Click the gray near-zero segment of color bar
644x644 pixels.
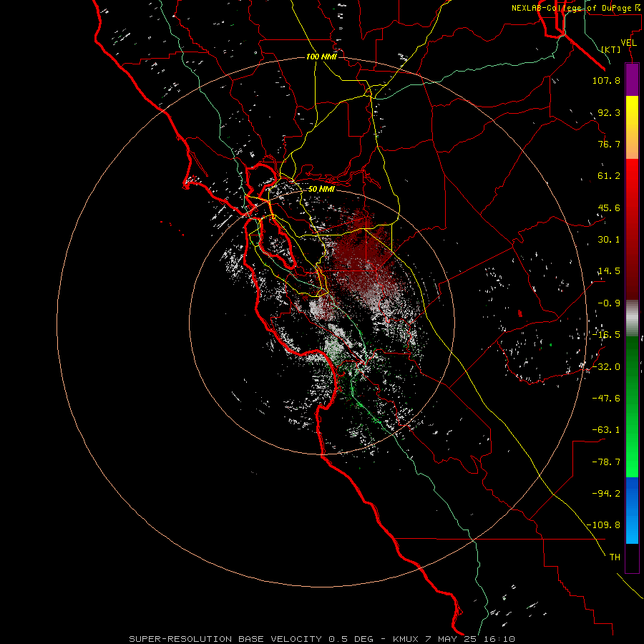[x=632, y=318]
